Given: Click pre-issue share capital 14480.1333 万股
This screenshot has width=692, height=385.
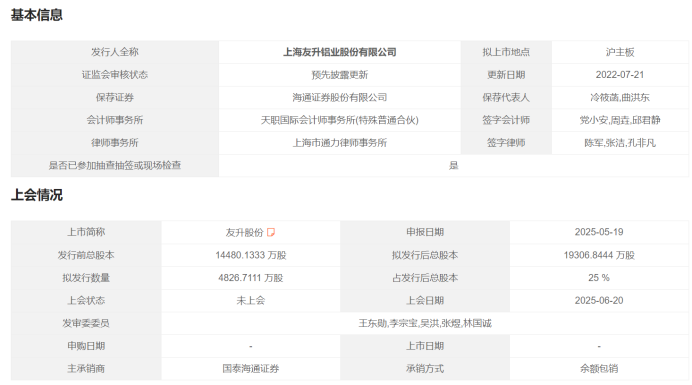Looking at the screenshot, I should click(251, 255).
